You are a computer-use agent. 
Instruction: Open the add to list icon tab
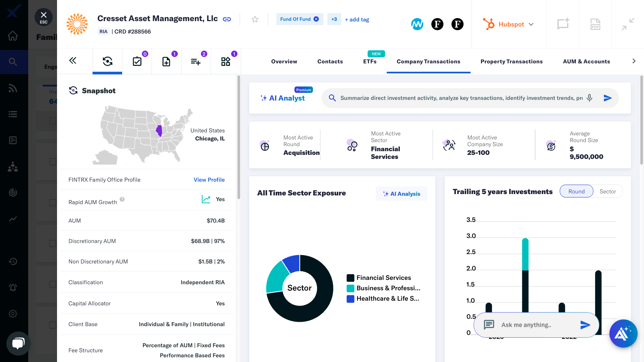196,61
